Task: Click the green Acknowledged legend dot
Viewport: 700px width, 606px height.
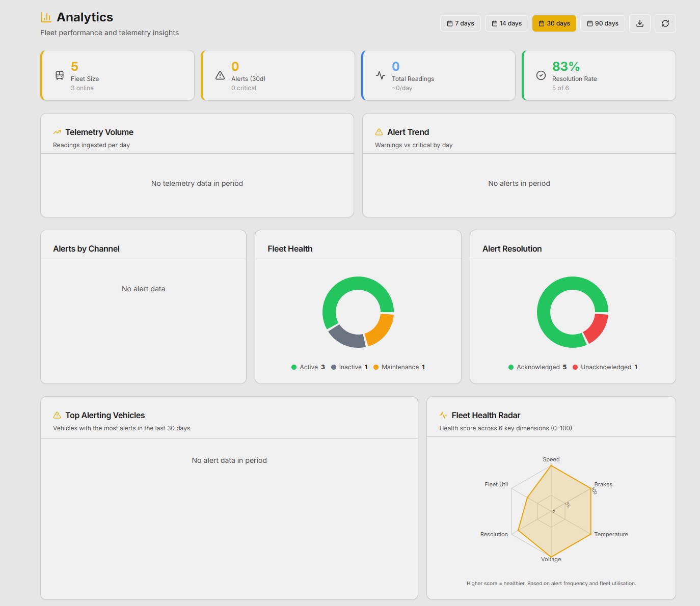Action: pos(511,367)
